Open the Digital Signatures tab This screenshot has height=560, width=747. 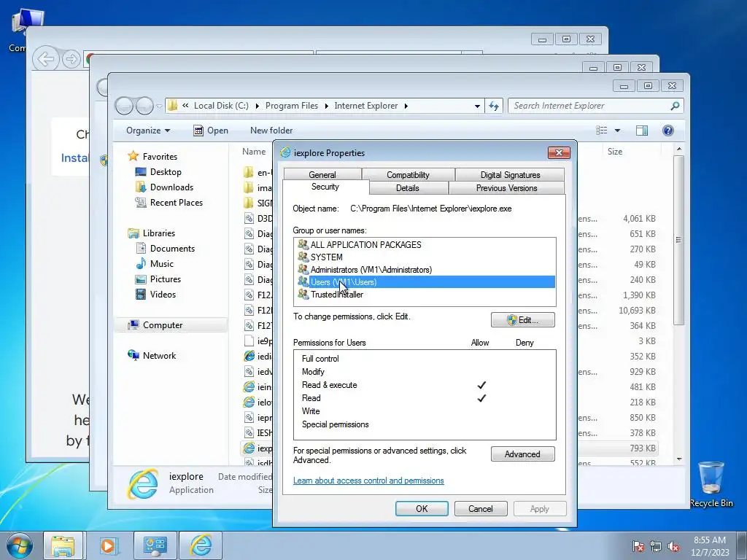510,175
